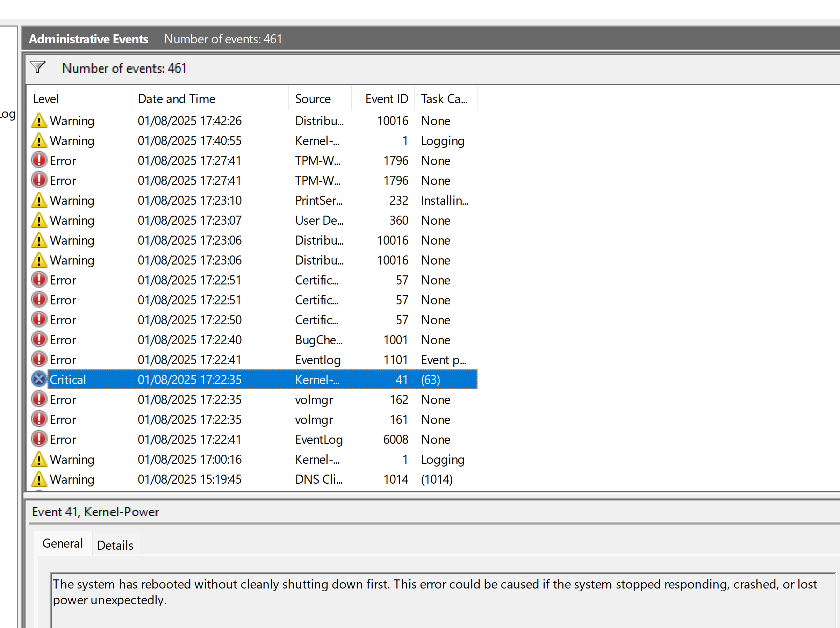Screen dimensions: 840x628
Task: Switch to the Details tab
Action: [x=115, y=545]
